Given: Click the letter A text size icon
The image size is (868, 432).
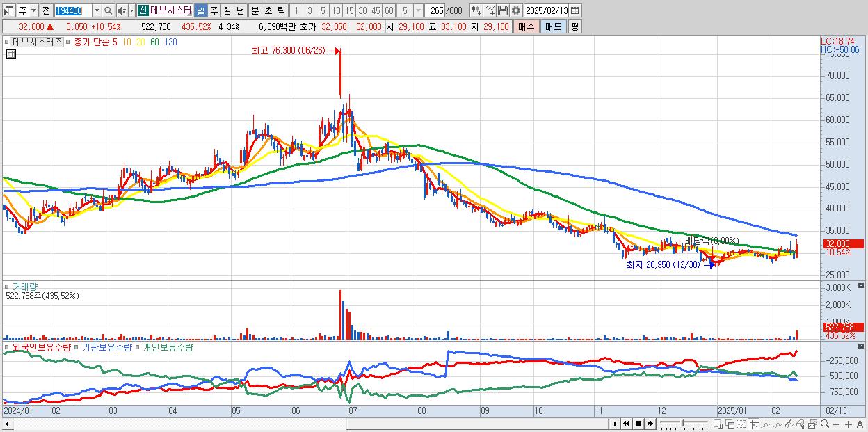Looking at the screenshot, I should 860,424.
